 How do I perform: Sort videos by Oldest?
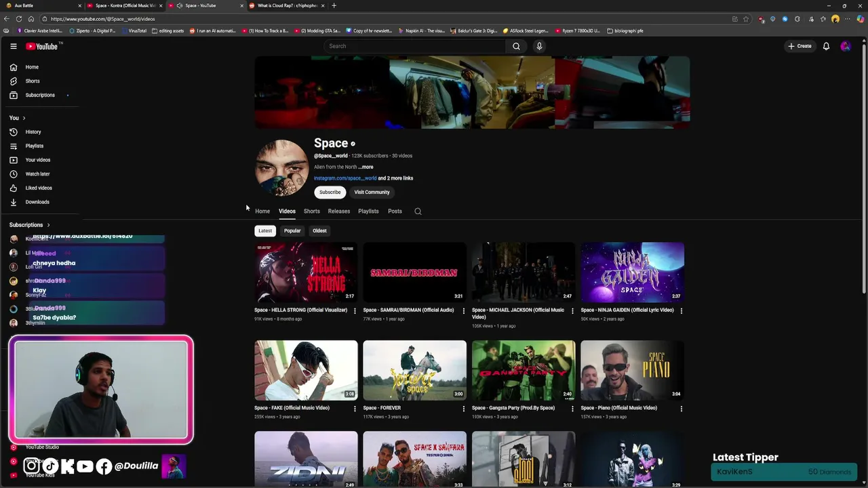tap(319, 230)
